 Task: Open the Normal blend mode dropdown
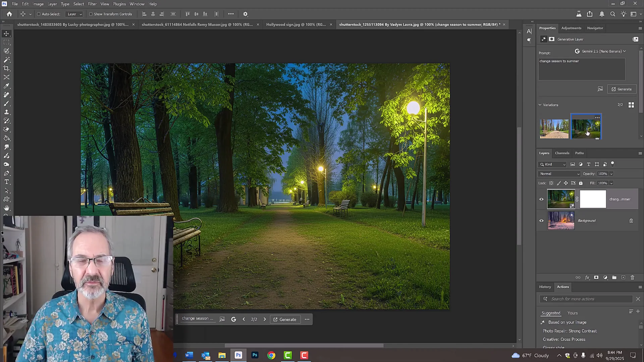(559, 174)
